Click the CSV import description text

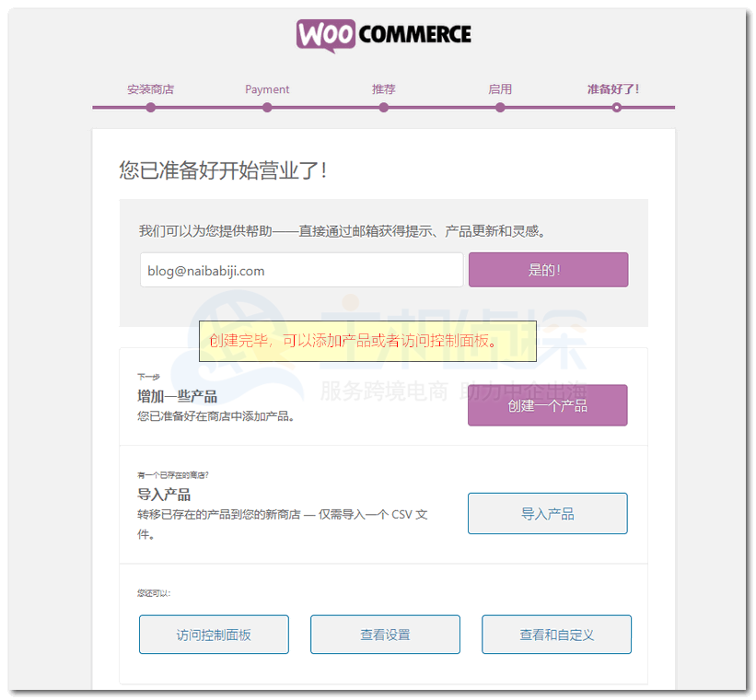pyautogui.click(x=283, y=524)
